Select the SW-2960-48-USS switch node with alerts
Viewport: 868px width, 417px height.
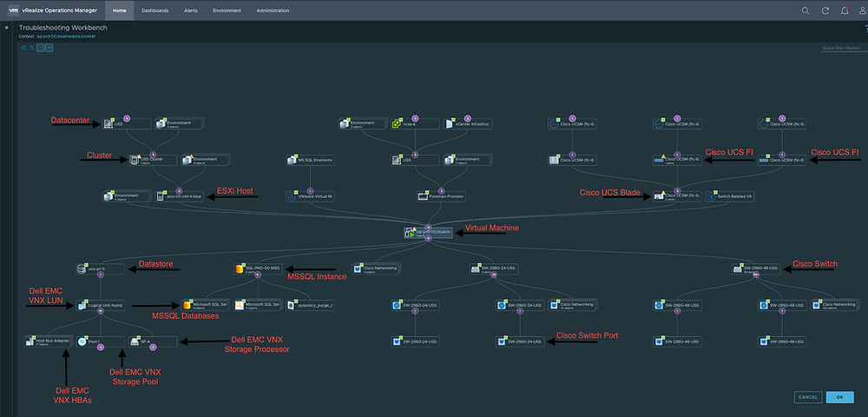pos(756,268)
